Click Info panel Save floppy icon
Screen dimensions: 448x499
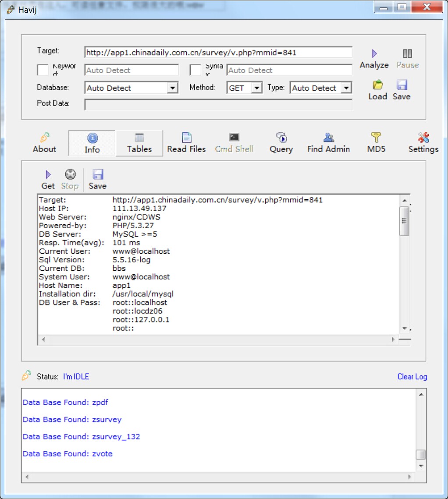(98, 174)
